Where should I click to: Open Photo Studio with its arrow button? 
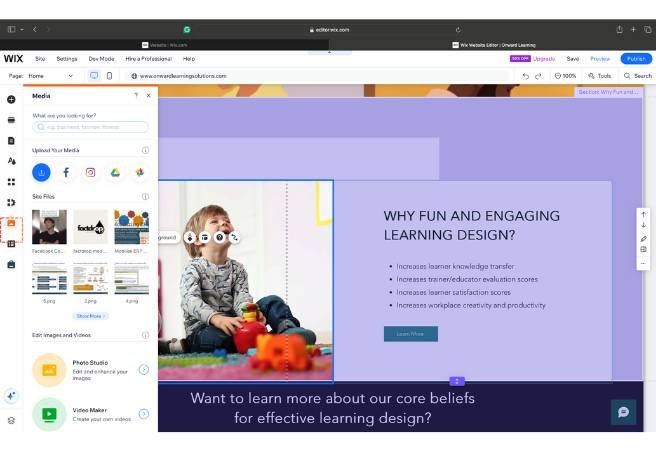point(144,369)
